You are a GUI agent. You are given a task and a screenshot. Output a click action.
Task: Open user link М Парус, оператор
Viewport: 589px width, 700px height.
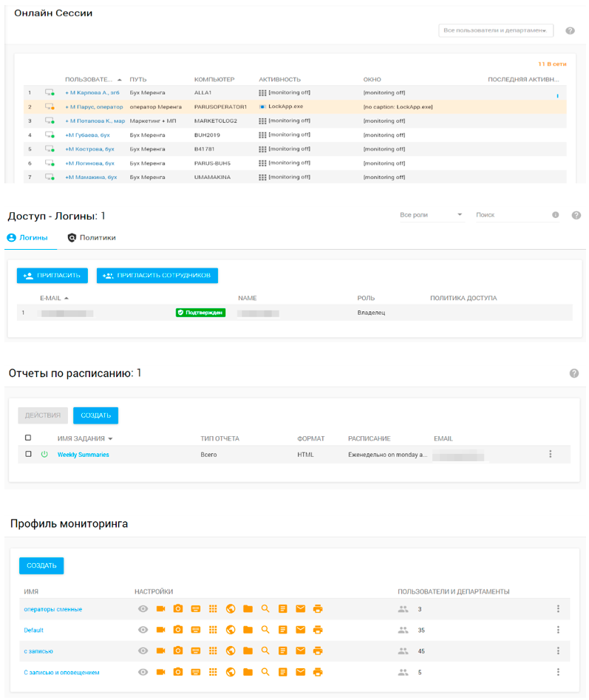[x=94, y=106]
